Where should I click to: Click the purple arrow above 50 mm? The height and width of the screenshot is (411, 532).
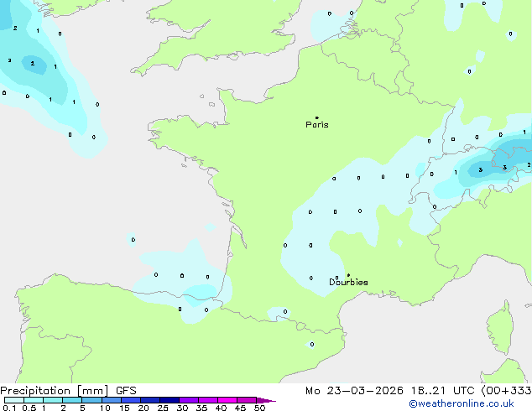pyautogui.click(x=266, y=400)
